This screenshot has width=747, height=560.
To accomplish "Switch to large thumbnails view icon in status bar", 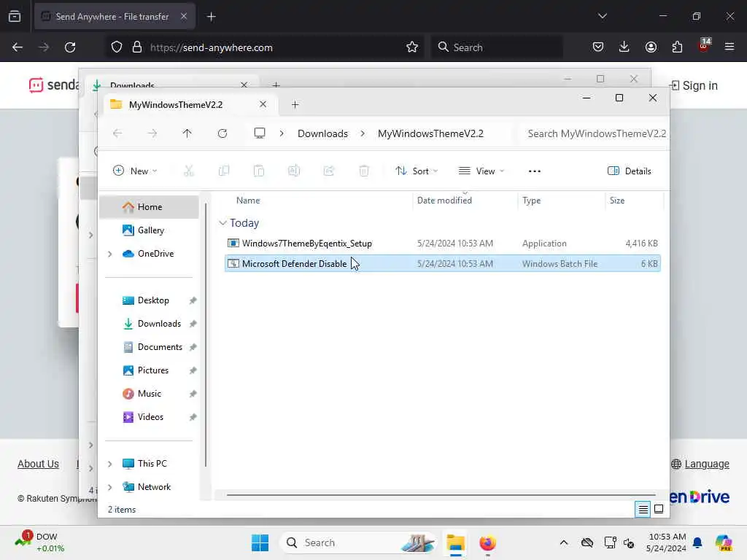I will [659, 509].
